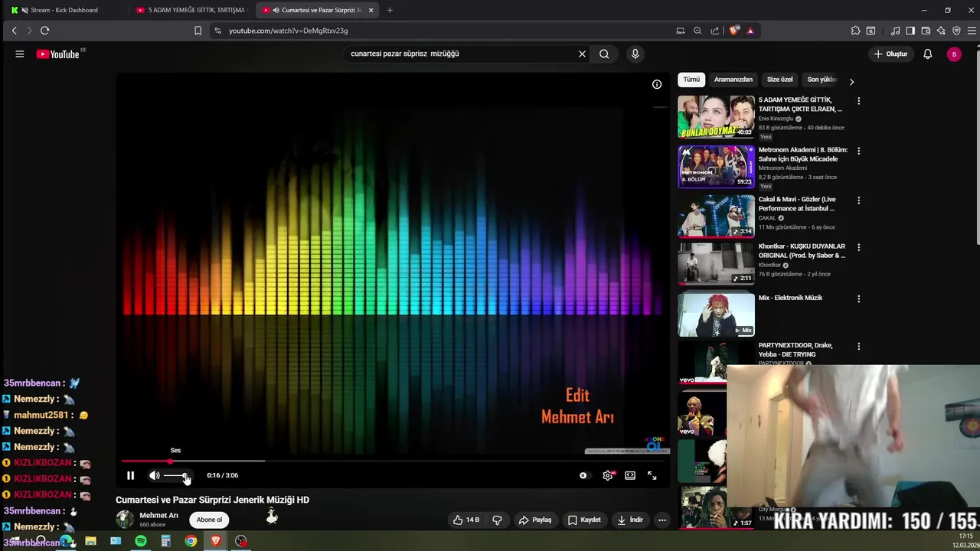Viewport: 980px width, 551px height.
Task: Open the Khontkar KUŞKU DUYANLAR title link
Action: 802,251
